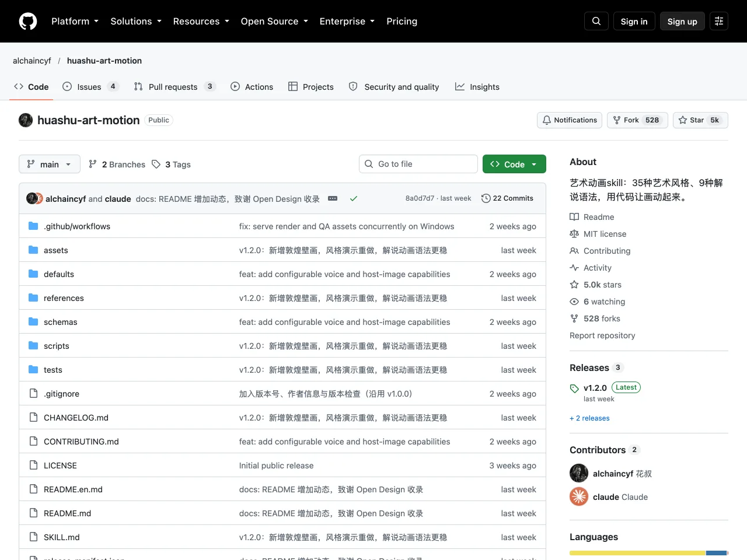This screenshot has height=560, width=747.
Task: Expand the Resources header menu
Action: pos(201,21)
